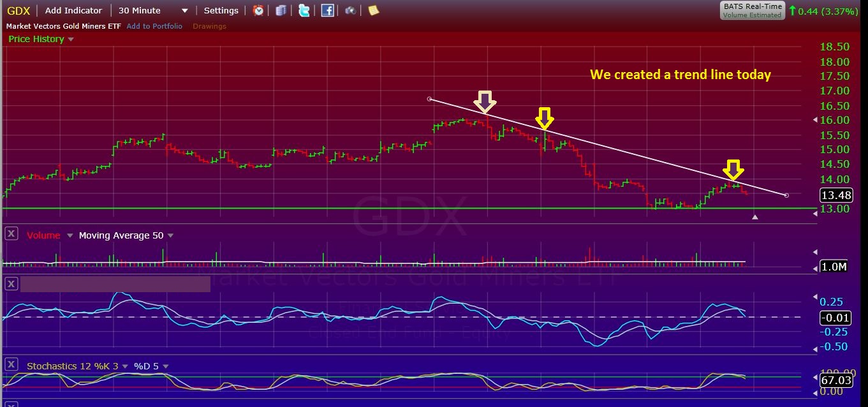The height and width of the screenshot is (407, 868).
Task: Open the Settings menu
Action: pyautogui.click(x=221, y=10)
